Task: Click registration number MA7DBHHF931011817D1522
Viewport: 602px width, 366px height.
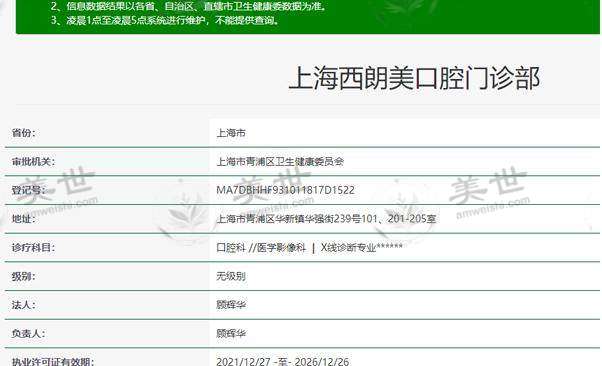Action: tap(285, 190)
